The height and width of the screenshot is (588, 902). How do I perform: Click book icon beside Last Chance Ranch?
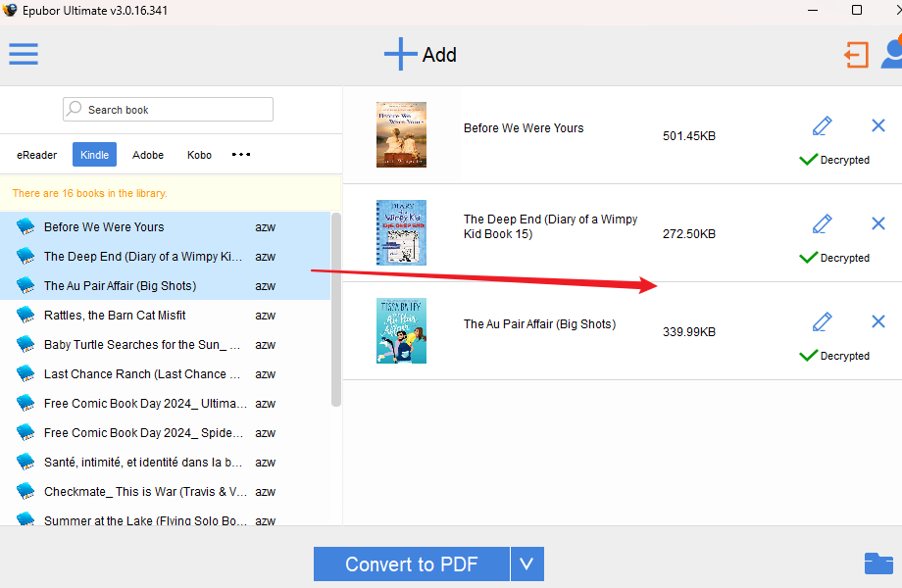[x=25, y=373]
